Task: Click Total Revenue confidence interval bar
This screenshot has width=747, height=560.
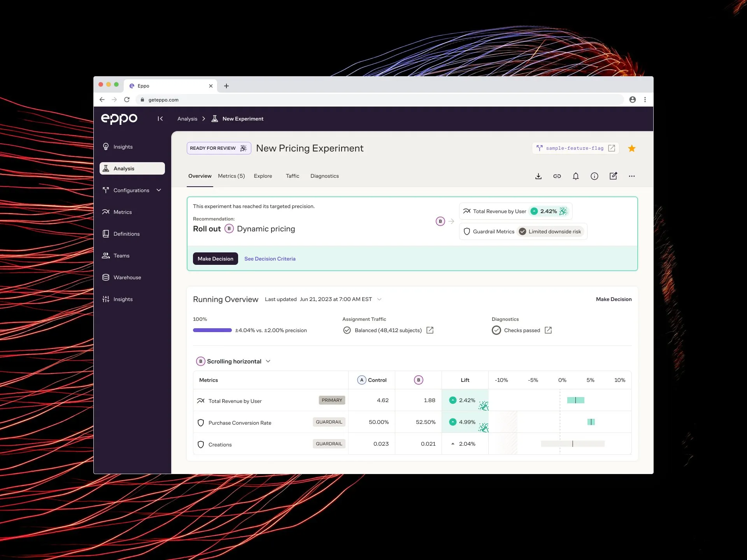Action: [x=576, y=400]
